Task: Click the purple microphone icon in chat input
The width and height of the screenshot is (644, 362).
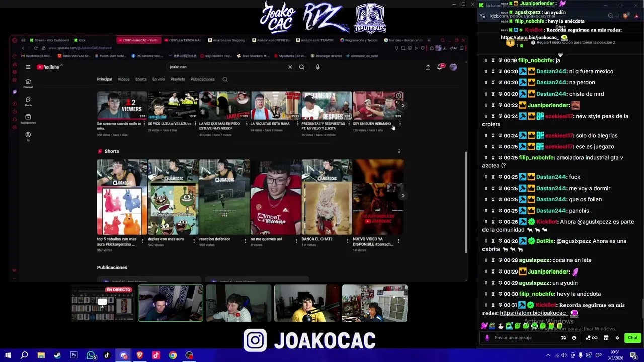Action: tap(487, 338)
